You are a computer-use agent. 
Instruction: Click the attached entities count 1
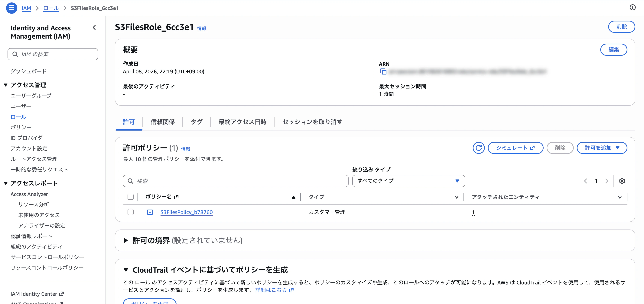click(x=473, y=212)
